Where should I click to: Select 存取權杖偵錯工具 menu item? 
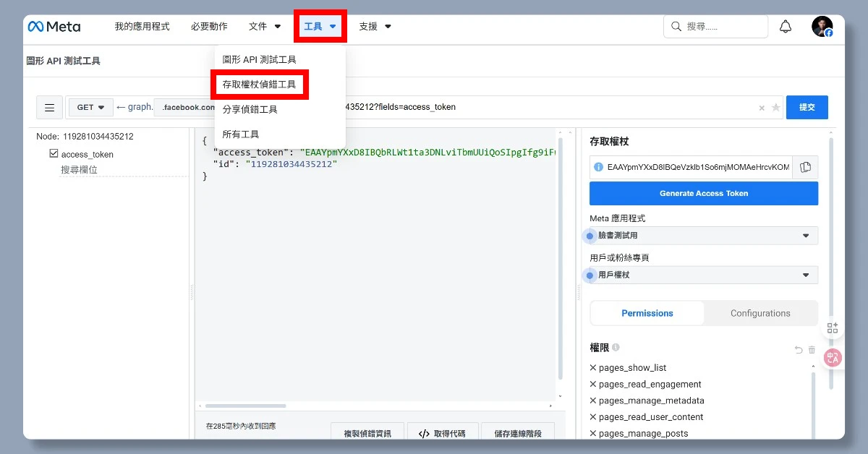(x=259, y=85)
